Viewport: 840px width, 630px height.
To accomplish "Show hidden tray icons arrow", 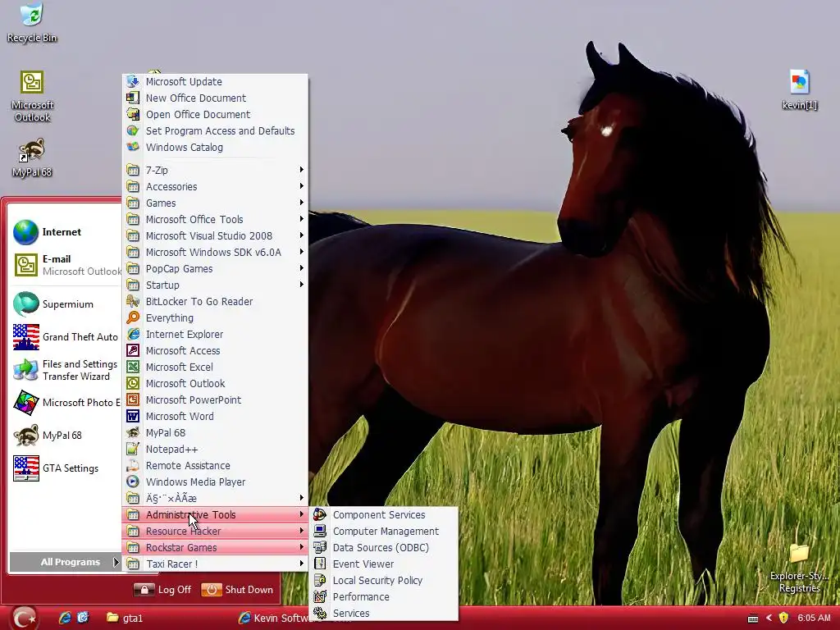I will tap(769, 618).
